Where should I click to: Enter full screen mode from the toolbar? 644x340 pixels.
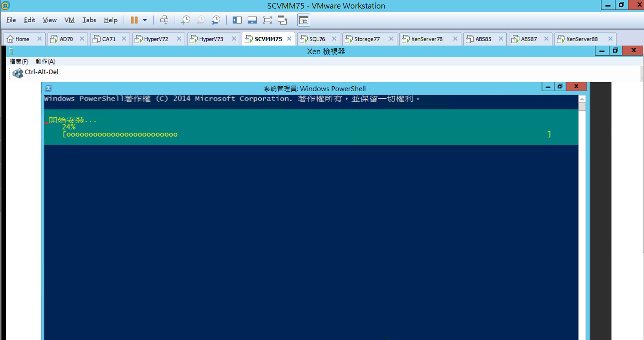(x=267, y=20)
